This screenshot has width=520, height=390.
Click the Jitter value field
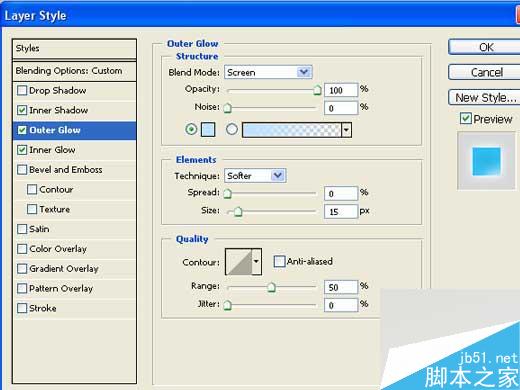[341, 305]
